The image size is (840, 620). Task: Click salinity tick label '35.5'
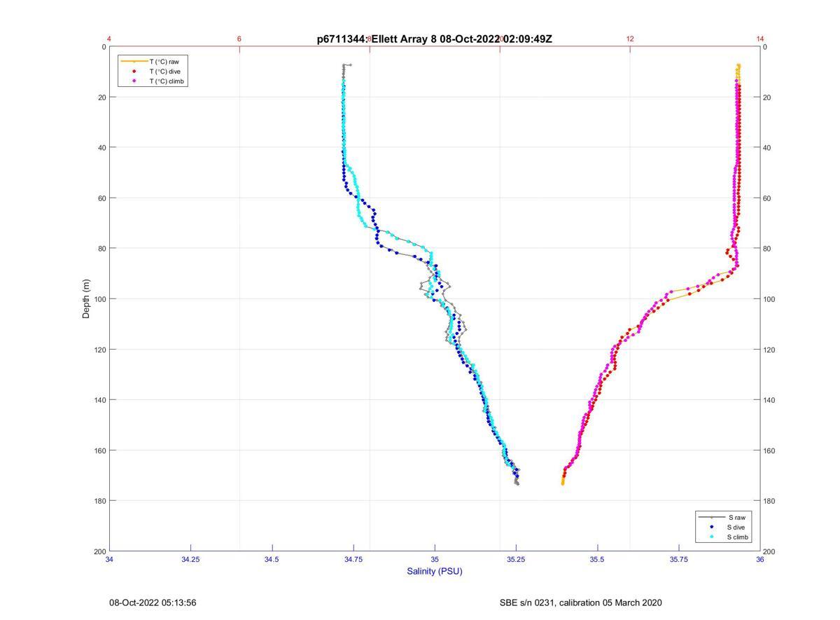coord(597,560)
